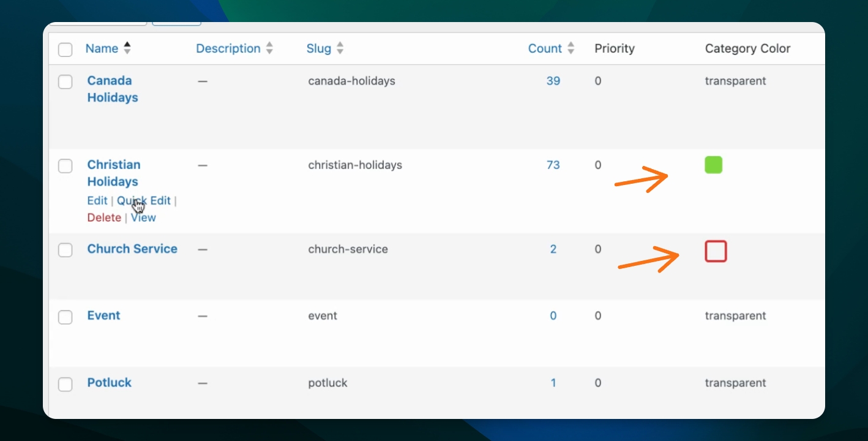The image size is (868, 441).
Task: Open the 39 count for Canada Holidays
Action: click(x=553, y=81)
